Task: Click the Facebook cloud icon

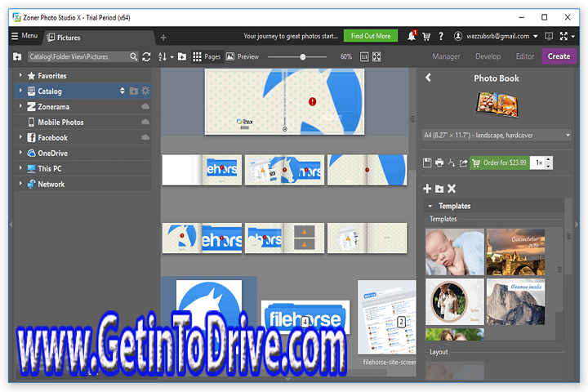Action: (x=145, y=137)
